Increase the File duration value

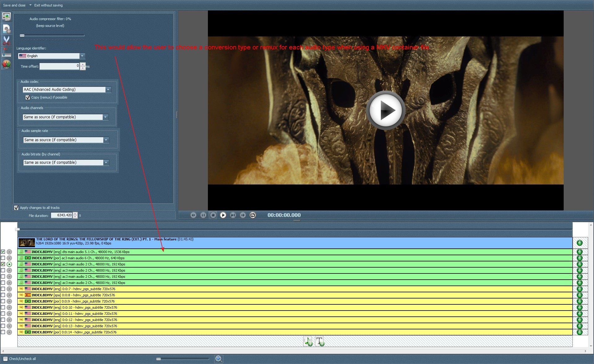click(75, 214)
